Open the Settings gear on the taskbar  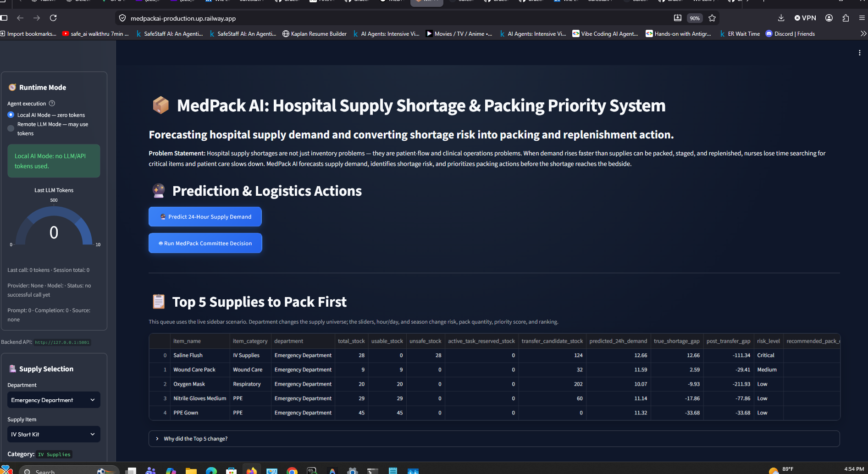pos(352,471)
